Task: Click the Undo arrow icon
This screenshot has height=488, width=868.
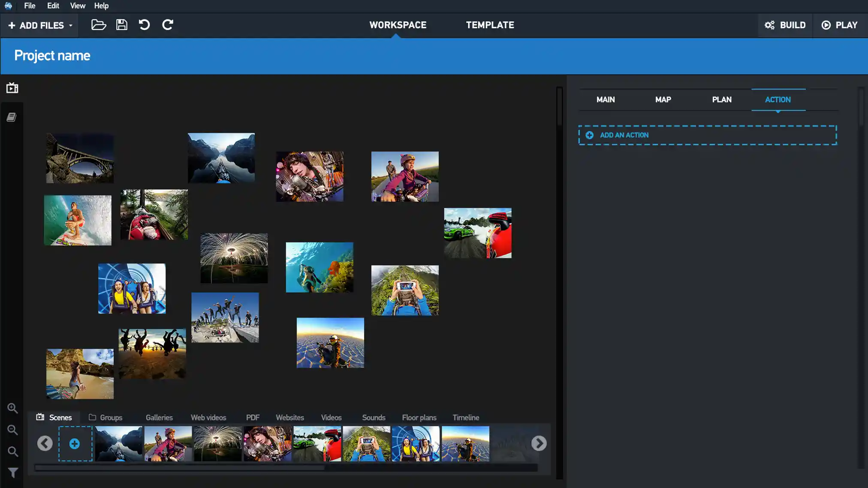Action: tap(145, 25)
